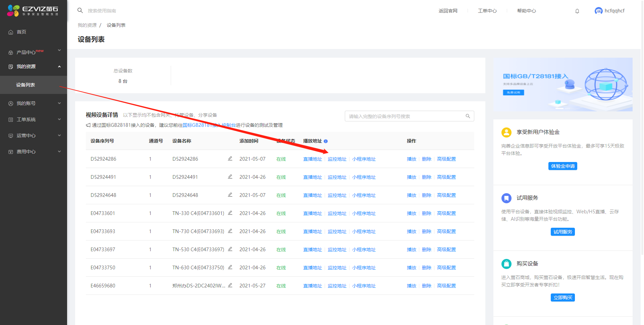Expand the 产品中心 sidebar menu
Image resolution: width=644 pixels, height=325 pixels.
pos(34,52)
